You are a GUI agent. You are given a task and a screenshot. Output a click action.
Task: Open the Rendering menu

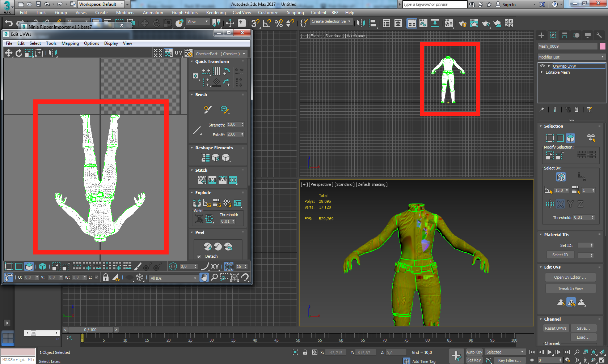pos(216,13)
